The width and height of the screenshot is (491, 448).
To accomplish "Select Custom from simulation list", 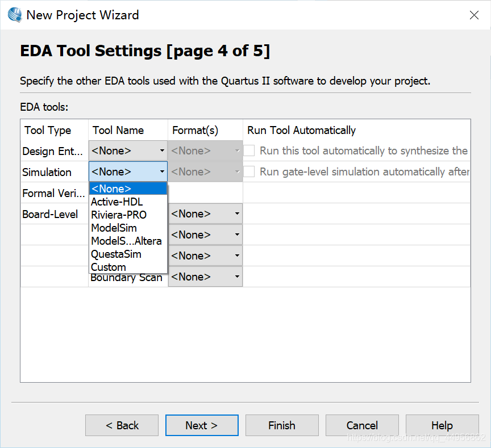I will 128,267.
